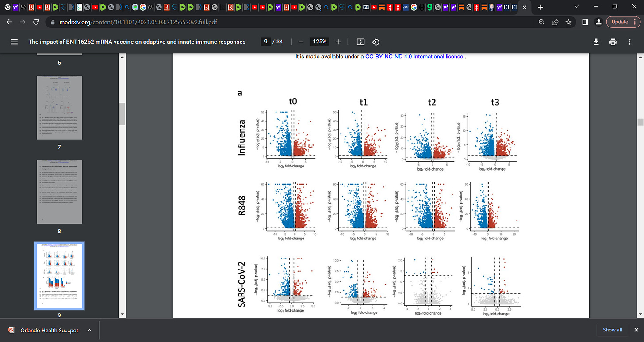
Task: Rotate the document counterclockwise
Action: click(376, 42)
